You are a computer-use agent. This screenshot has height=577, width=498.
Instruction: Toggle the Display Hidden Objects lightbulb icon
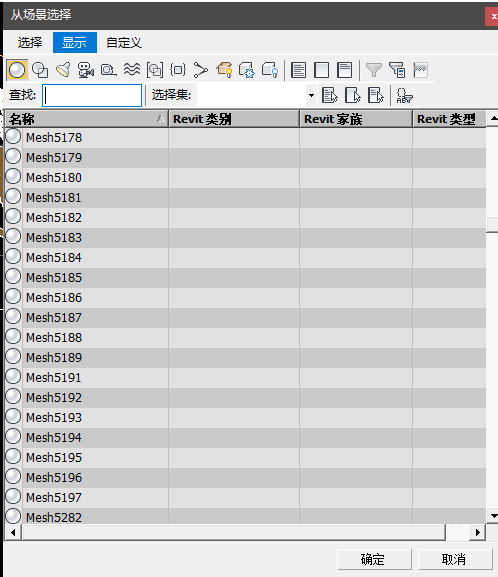[x=270, y=70]
